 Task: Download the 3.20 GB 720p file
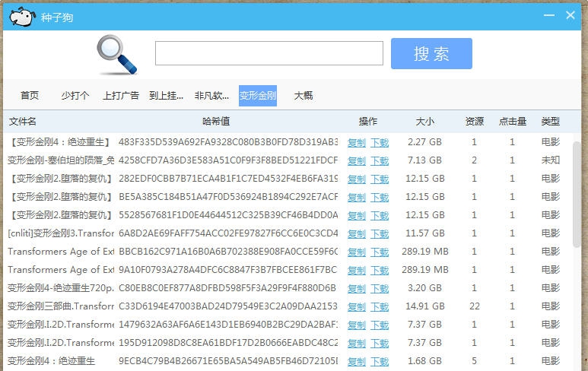pos(380,289)
